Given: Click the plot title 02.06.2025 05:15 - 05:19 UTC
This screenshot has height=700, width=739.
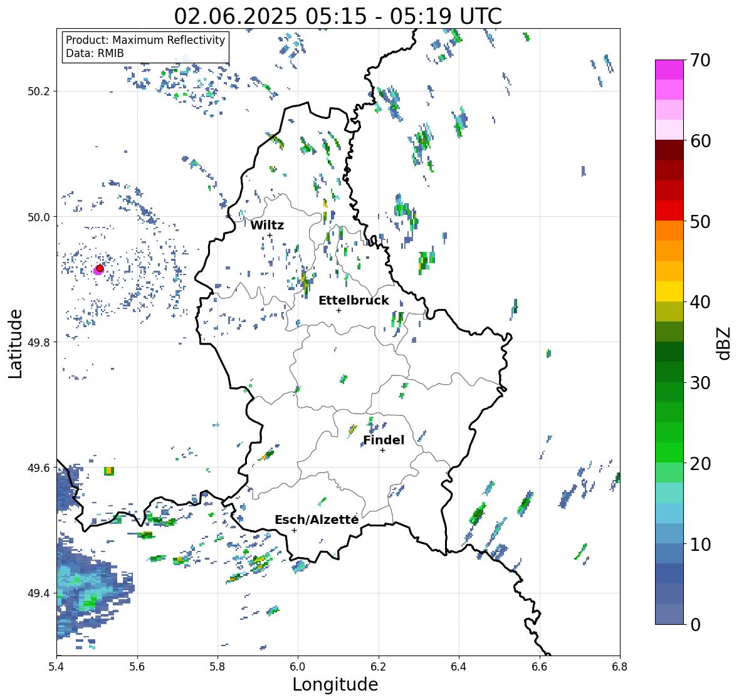Looking at the screenshot, I should point(338,16).
